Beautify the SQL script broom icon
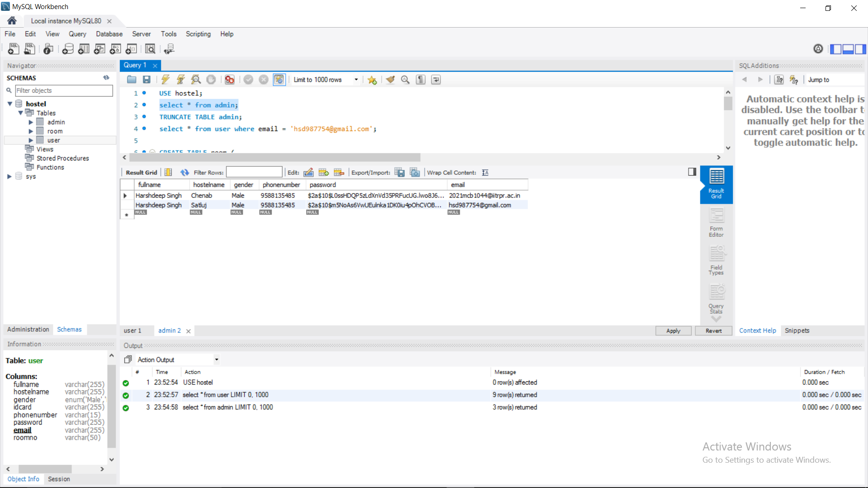 391,80
